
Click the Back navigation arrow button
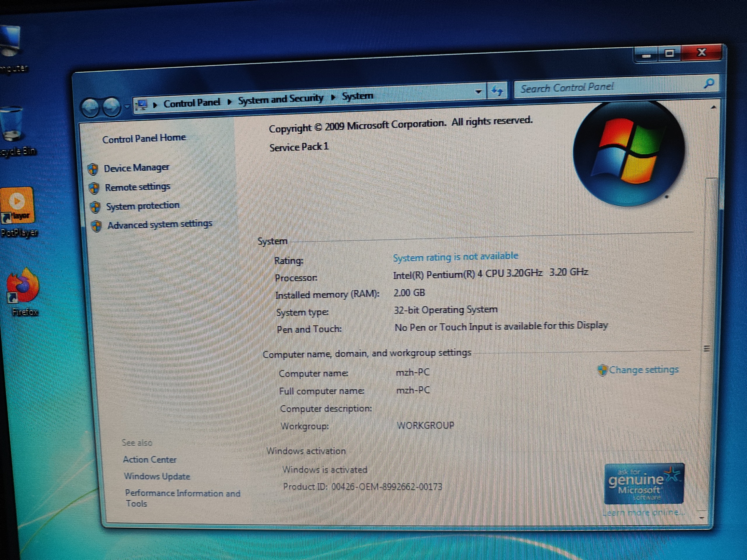(x=90, y=107)
